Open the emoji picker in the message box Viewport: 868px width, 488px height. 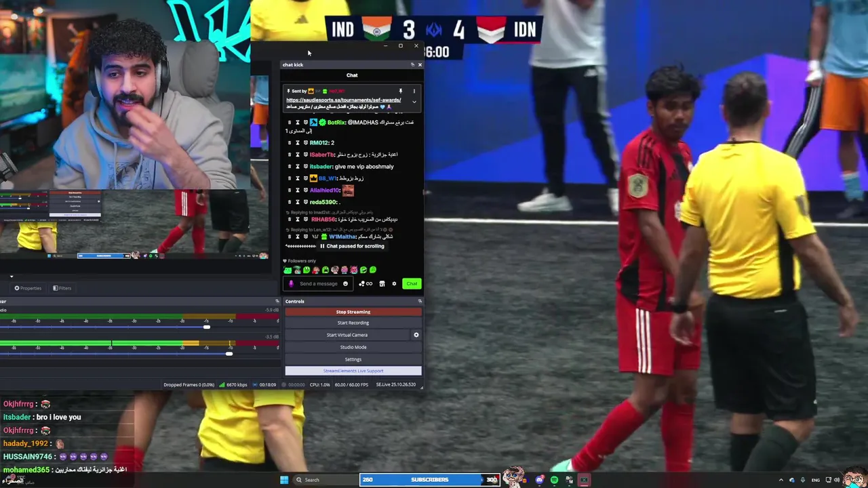[x=345, y=284]
